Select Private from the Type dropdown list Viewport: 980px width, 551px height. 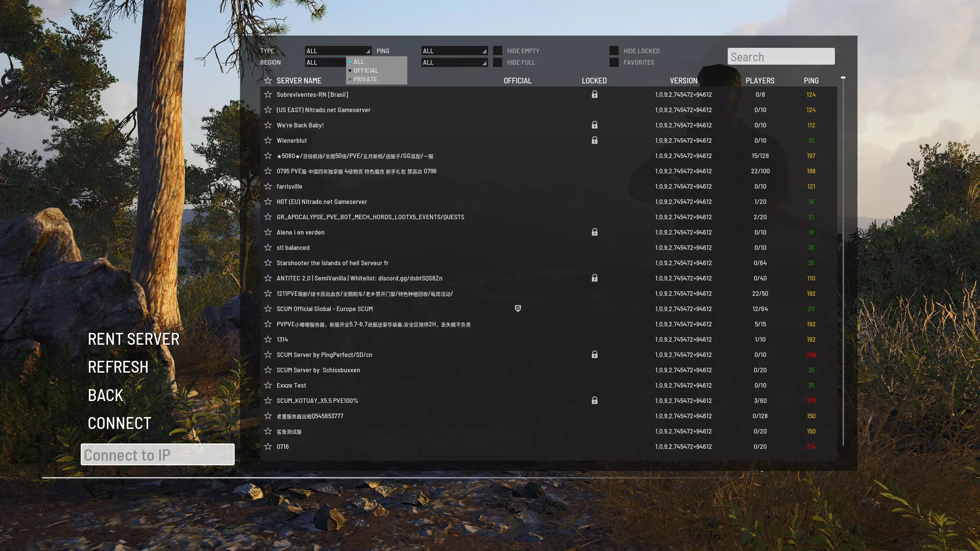(365, 79)
